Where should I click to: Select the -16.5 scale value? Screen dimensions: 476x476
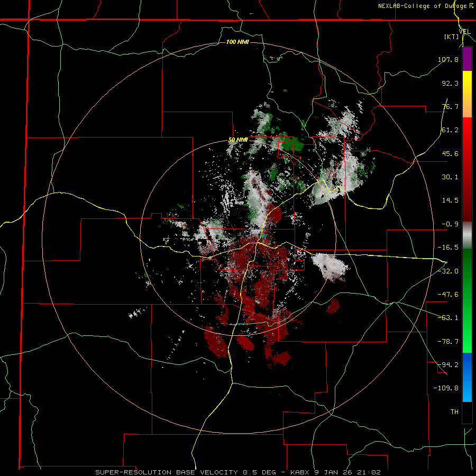(448, 248)
